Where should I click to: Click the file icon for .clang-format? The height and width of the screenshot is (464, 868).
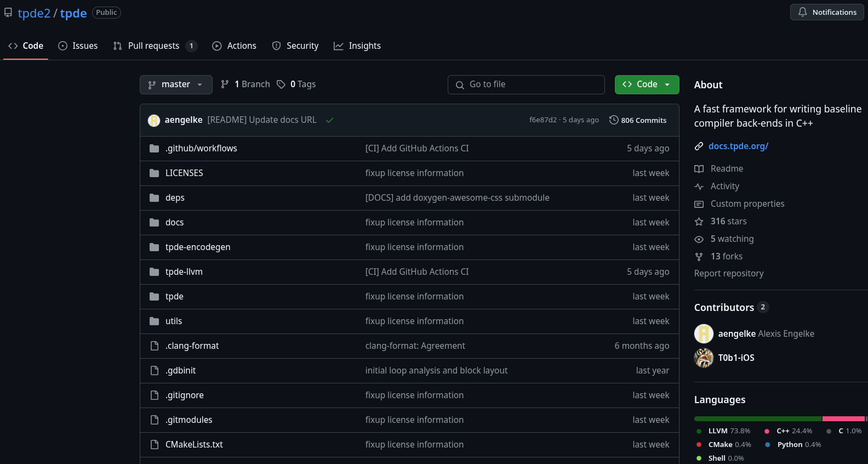tap(155, 346)
